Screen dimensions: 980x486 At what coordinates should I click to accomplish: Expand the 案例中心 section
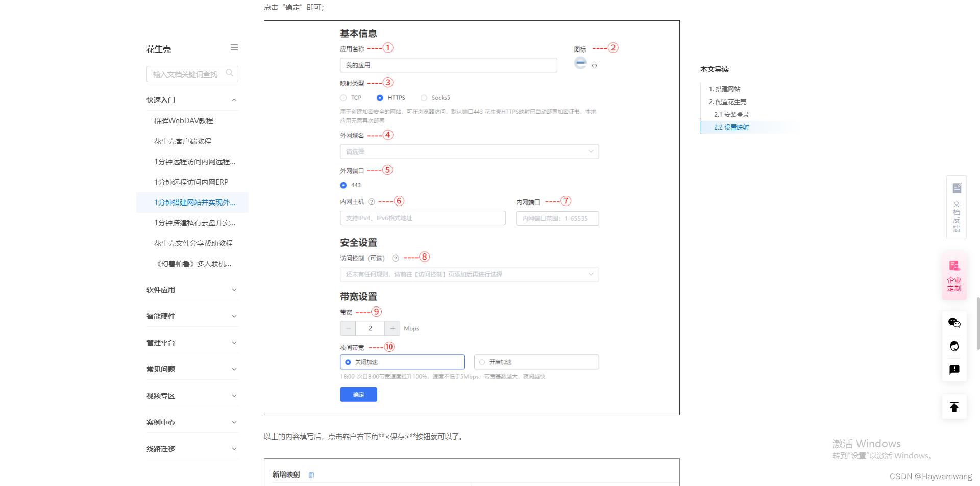[x=192, y=422]
